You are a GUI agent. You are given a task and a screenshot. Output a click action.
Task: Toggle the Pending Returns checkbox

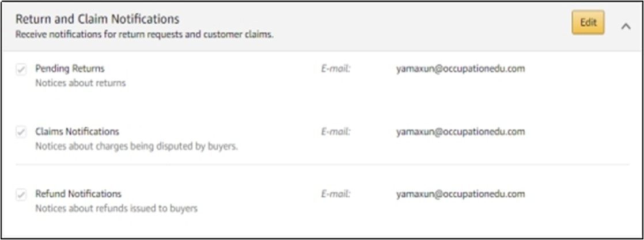tap(21, 70)
